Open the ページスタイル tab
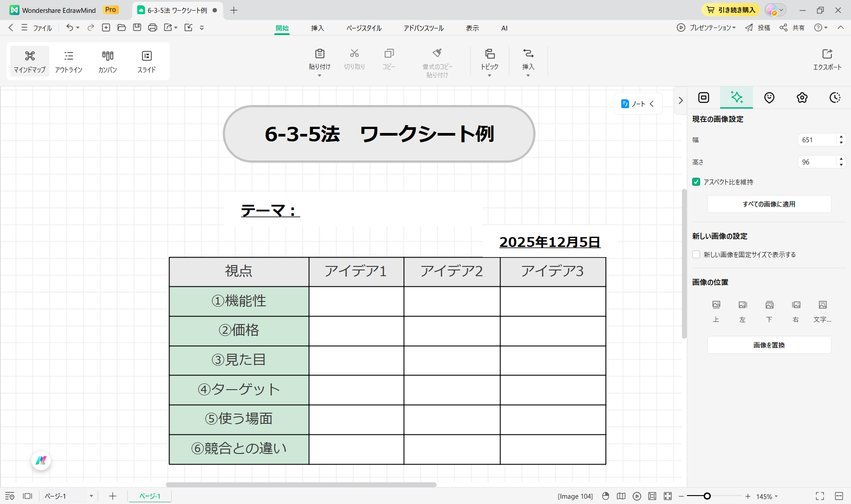Screen dimensions: 851x504 pos(363,28)
